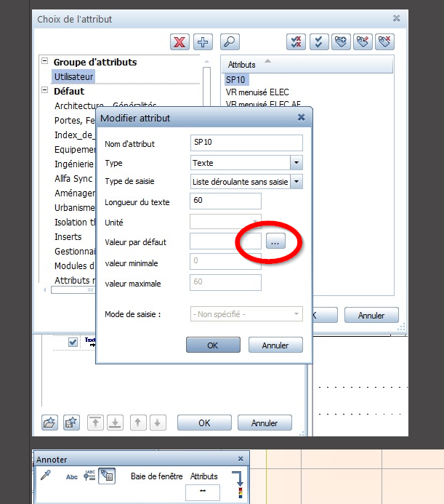Open the Mode de saisie dropdown
Viewport: 444px width, 504px height.
pyautogui.click(x=296, y=313)
